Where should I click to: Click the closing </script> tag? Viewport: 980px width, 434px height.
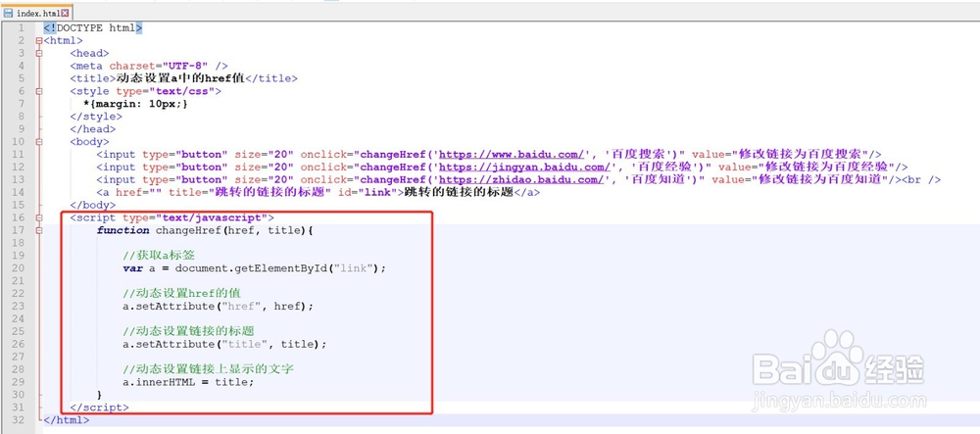[x=100, y=408]
